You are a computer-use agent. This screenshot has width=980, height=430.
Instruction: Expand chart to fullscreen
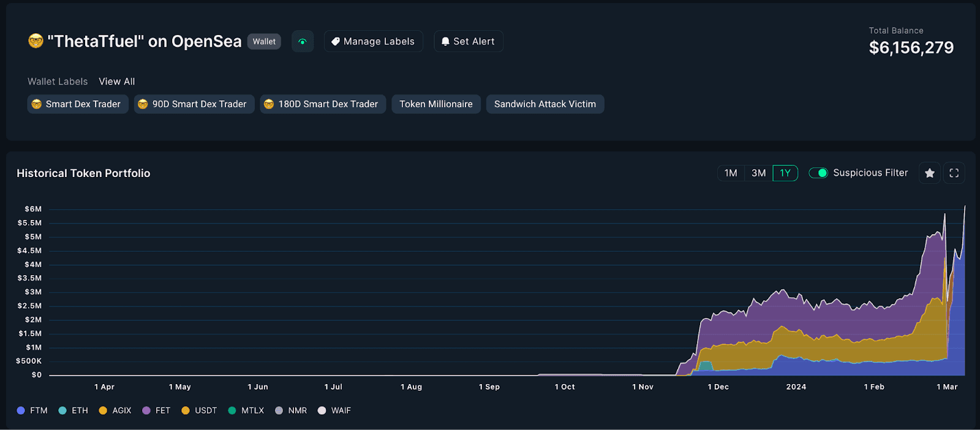click(954, 173)
